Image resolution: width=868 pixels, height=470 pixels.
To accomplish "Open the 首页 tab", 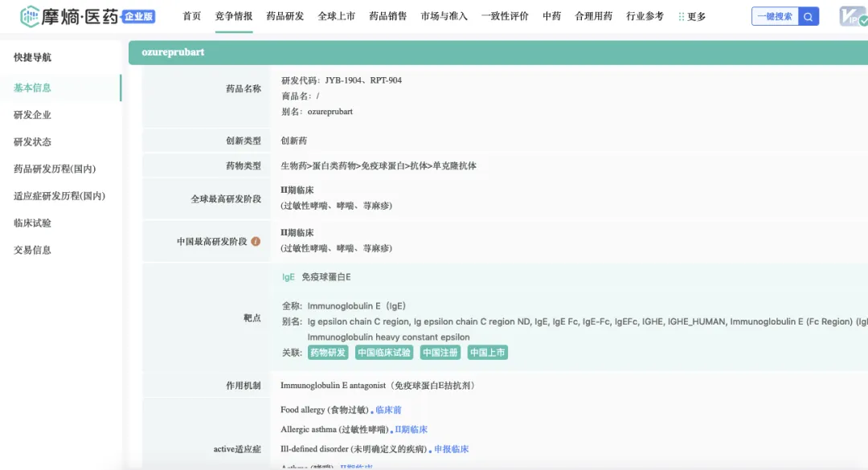I will tap(192, 16).
